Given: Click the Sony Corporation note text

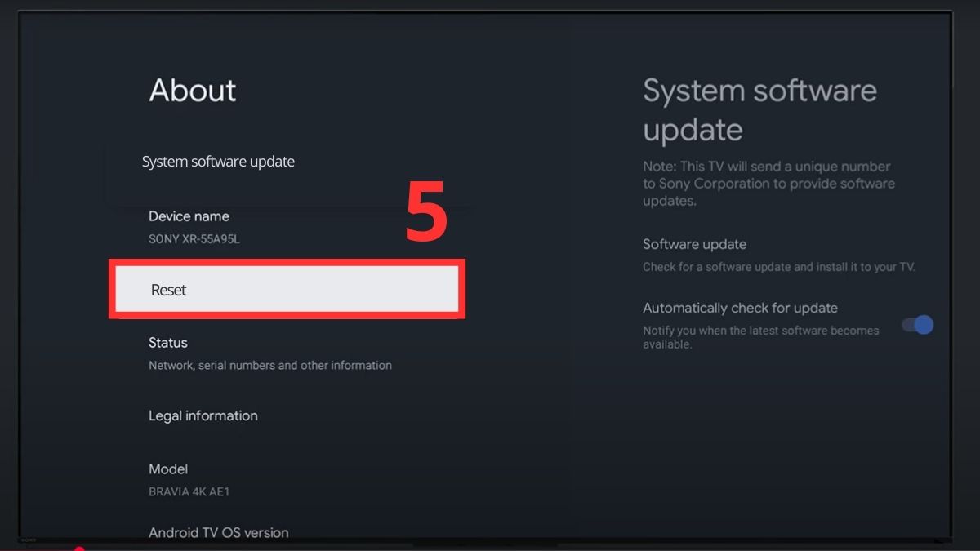Looking at the screenshot, I should click(x=769, y=184).
